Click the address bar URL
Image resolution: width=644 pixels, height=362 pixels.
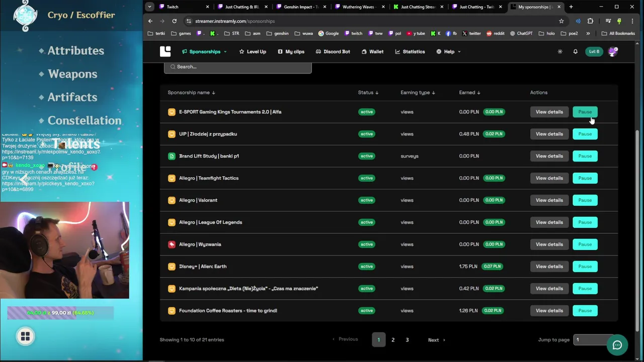234,21
